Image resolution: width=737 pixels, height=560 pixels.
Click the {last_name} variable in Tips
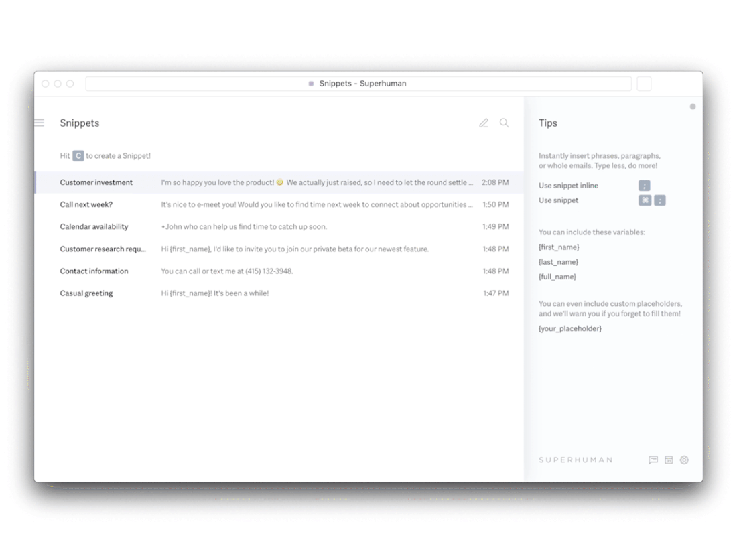click(558, 262)
